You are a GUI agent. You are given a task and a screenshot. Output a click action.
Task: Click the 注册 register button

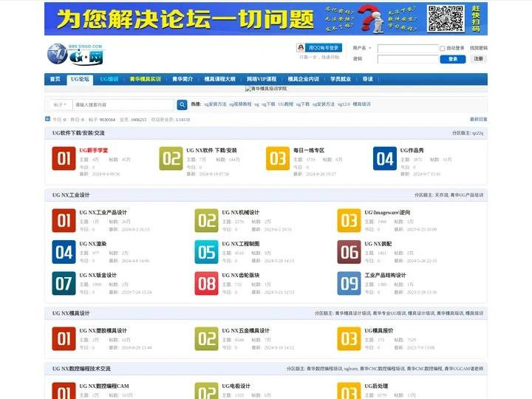point(478,58)
